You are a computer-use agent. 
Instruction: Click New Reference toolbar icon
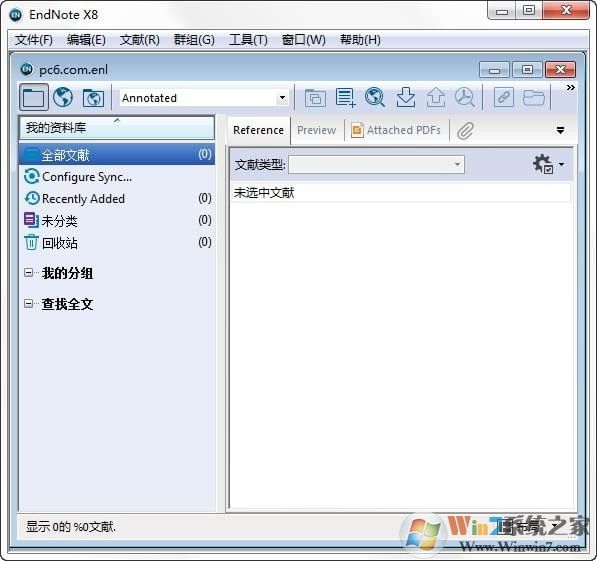345,97
